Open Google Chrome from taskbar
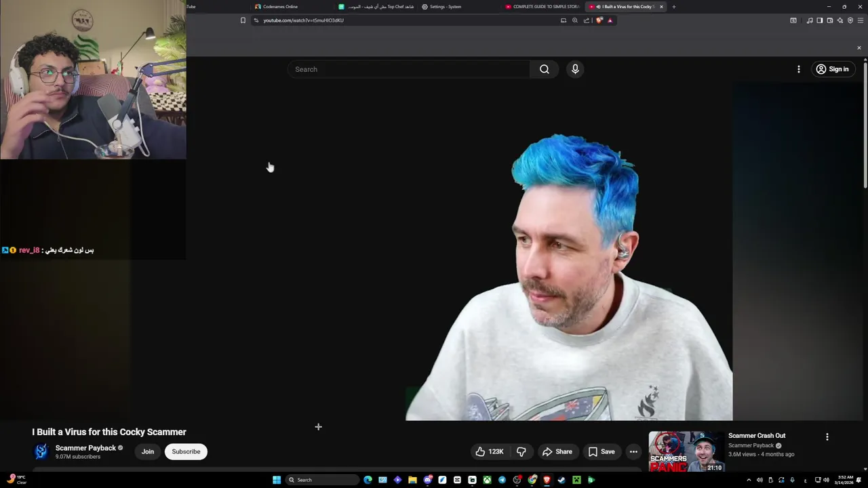868x488 pixels. [532, 480]
